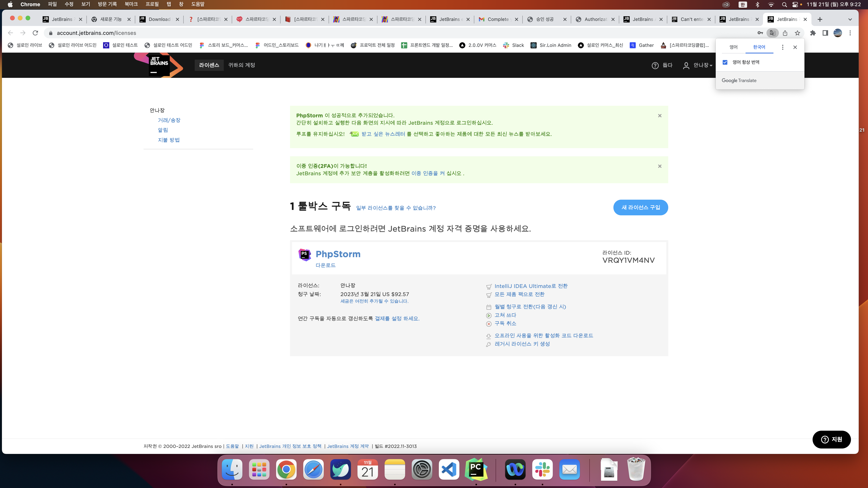Viewport: 868px width, 488px height.
Task: Open Spotlight search in the menu bar
Action: tap(784, 4)
